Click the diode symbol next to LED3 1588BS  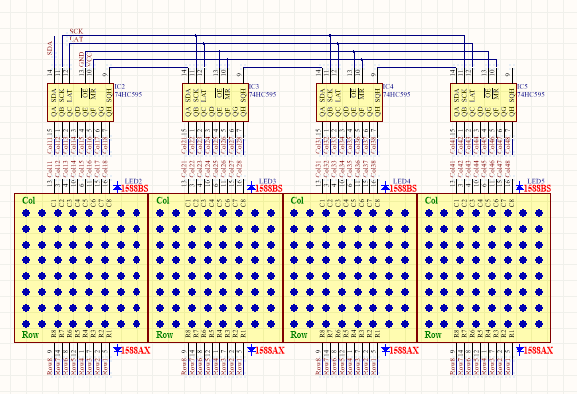[251, 187]
